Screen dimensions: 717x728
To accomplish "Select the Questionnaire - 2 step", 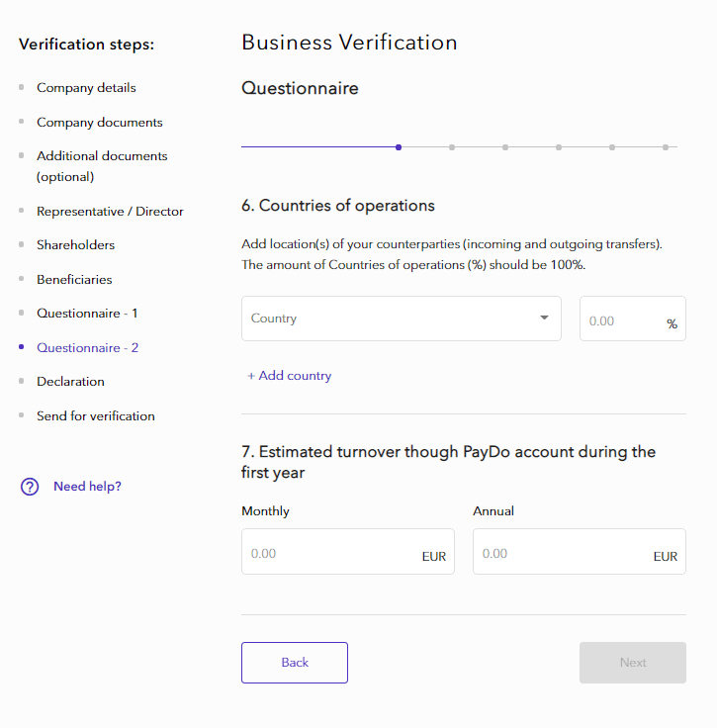I will tap(87, 348).
